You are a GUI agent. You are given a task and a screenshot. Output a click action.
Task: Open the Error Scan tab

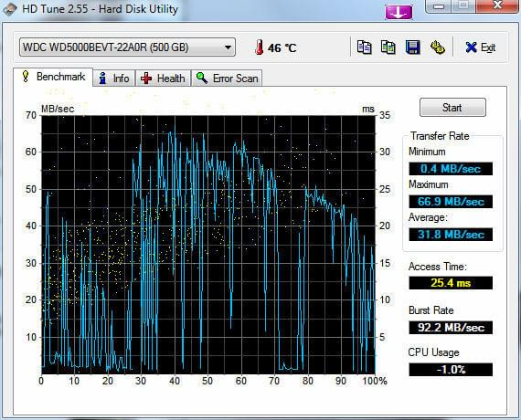click(x=227, y=79)
